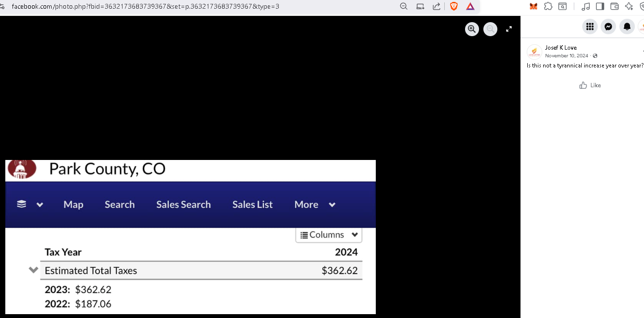Screen dimensions: 644x318
Task: Open Josef K Love's profile name link
Action: pos(561,48)
